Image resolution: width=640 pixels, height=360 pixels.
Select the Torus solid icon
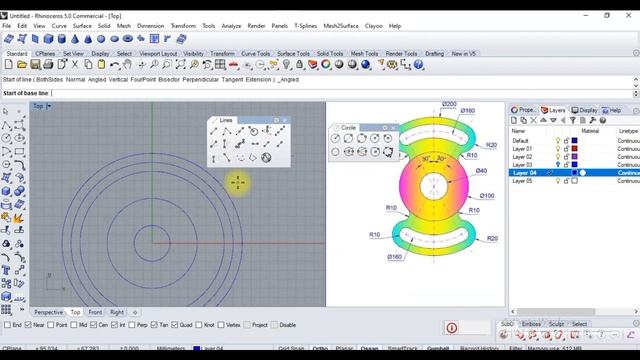pos(128,39)
